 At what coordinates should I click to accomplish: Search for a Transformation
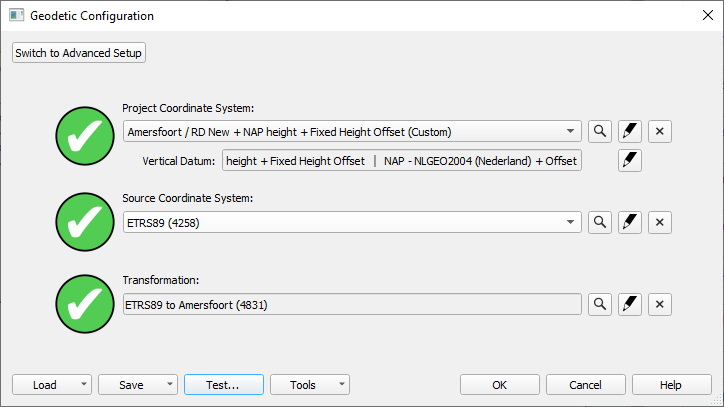[599, 304]
